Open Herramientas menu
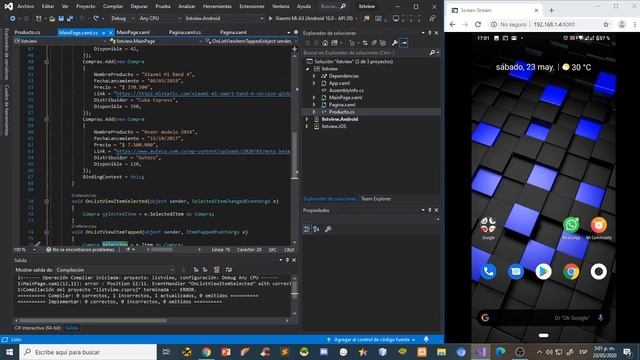 point(217,6)
